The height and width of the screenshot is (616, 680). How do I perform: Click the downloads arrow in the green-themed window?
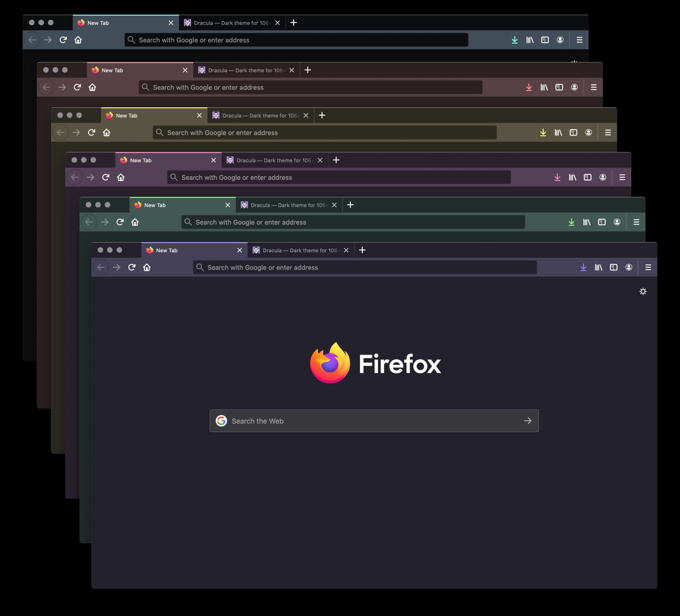point(572,222)
